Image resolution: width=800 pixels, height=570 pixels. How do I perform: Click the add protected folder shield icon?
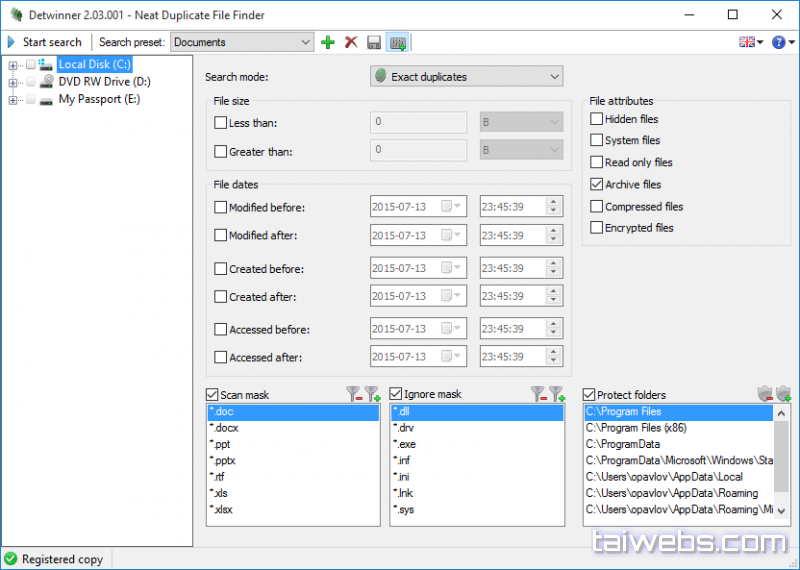784,394
